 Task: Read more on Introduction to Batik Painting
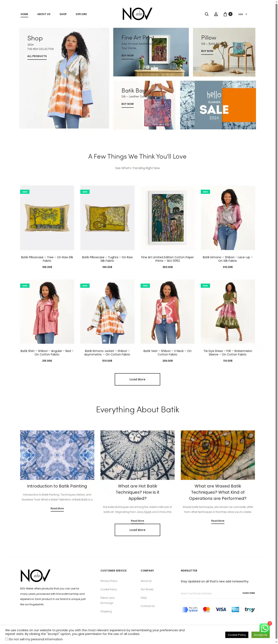(x=57, y=508)
